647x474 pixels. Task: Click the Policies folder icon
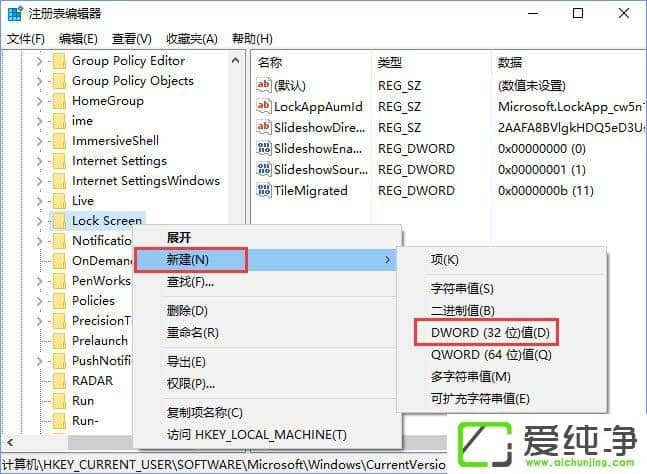[59, 301]
